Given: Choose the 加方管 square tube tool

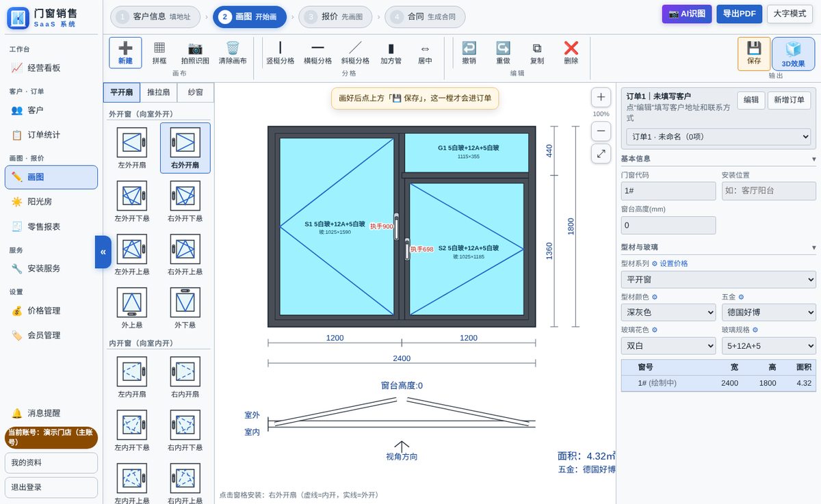Looking at the screenshot, I should point(391,53).
